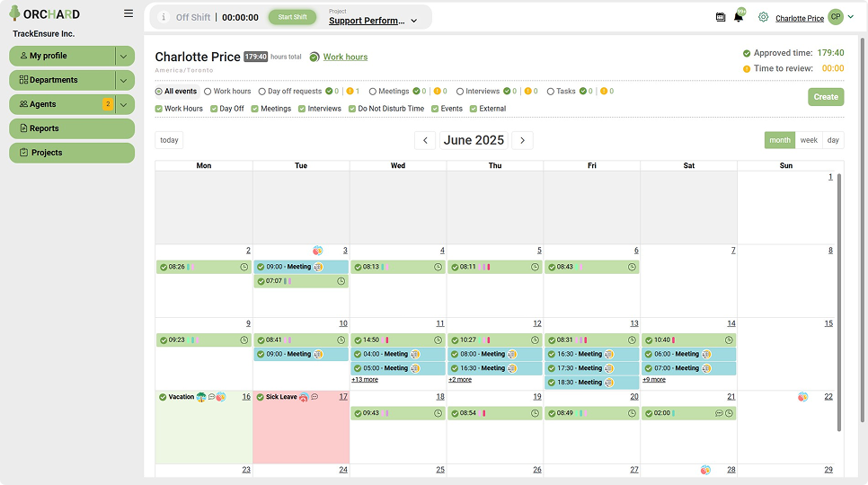868x485 pixels.
Task: Open the Projects menu item
Action: click(72, 153)
